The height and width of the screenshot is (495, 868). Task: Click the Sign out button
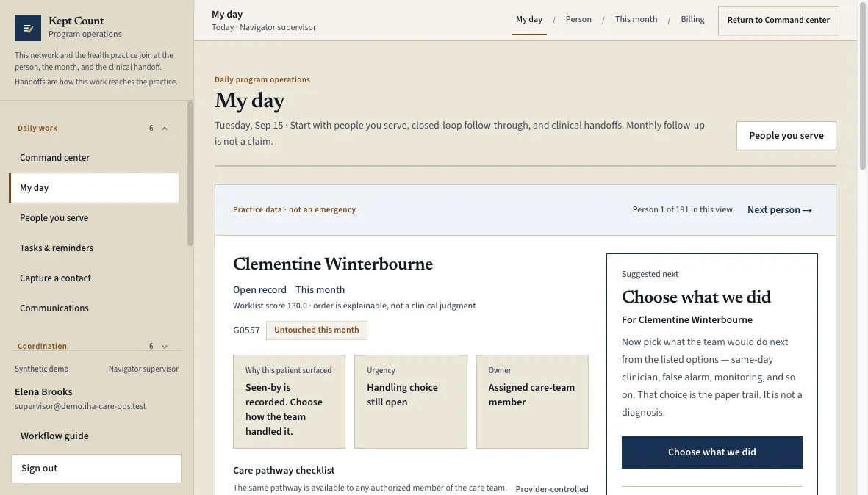coord(96,469)
